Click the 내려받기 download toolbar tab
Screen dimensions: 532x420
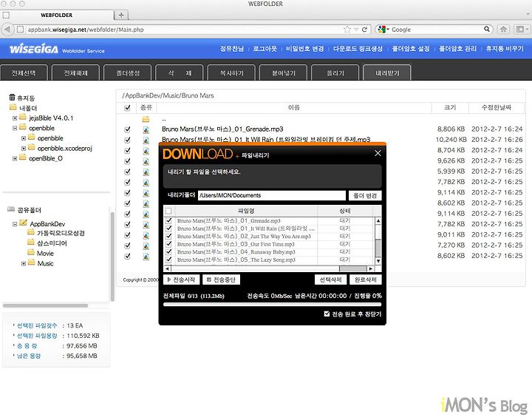coord(387,73)
